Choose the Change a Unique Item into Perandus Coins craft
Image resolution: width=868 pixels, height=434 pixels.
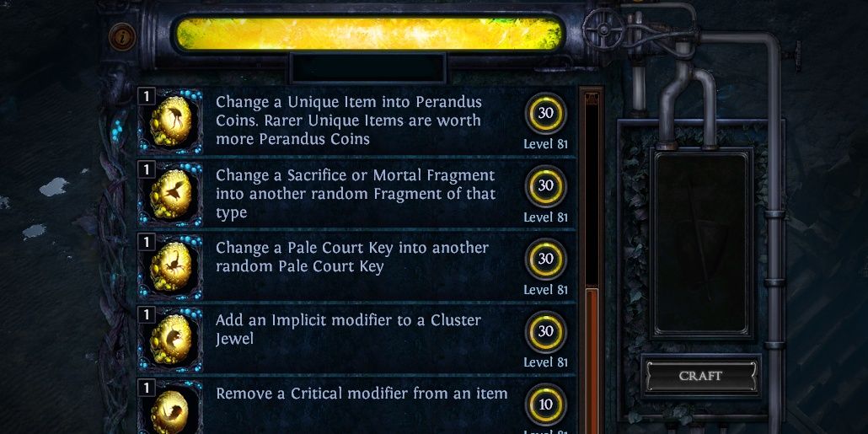(x=356, y=121)
